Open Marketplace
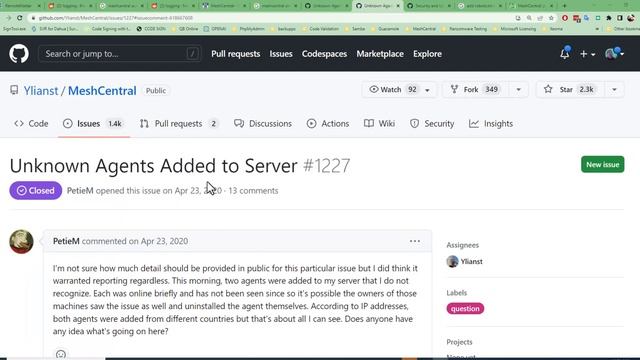Screen dimensions: 640x360 click(x=380, y=54)
